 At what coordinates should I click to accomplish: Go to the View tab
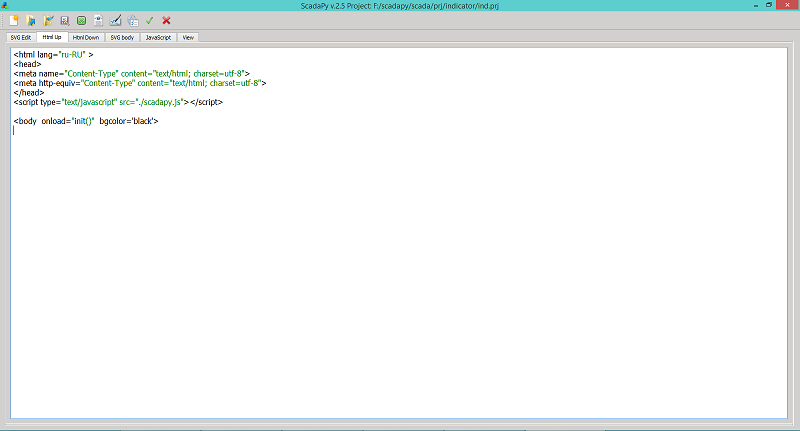(188, 37)
